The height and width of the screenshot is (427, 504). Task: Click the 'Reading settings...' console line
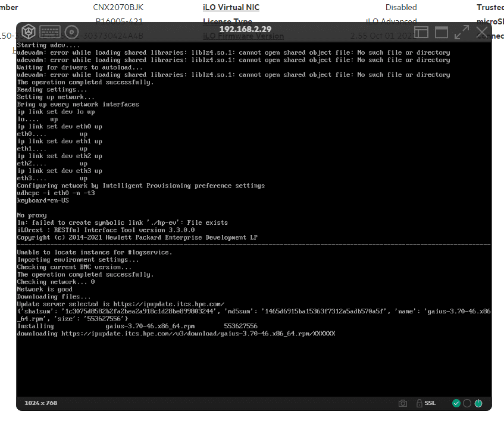tap(52, 90)
